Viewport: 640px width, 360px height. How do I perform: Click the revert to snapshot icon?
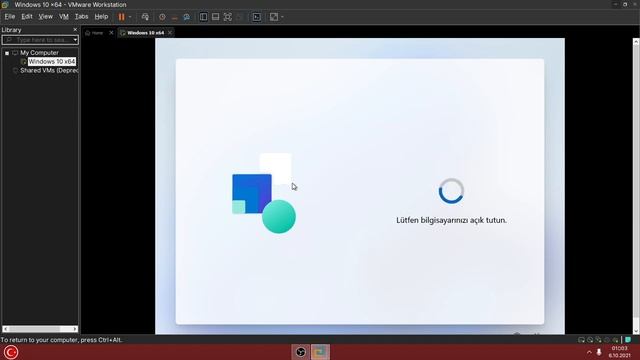[175, 17]
